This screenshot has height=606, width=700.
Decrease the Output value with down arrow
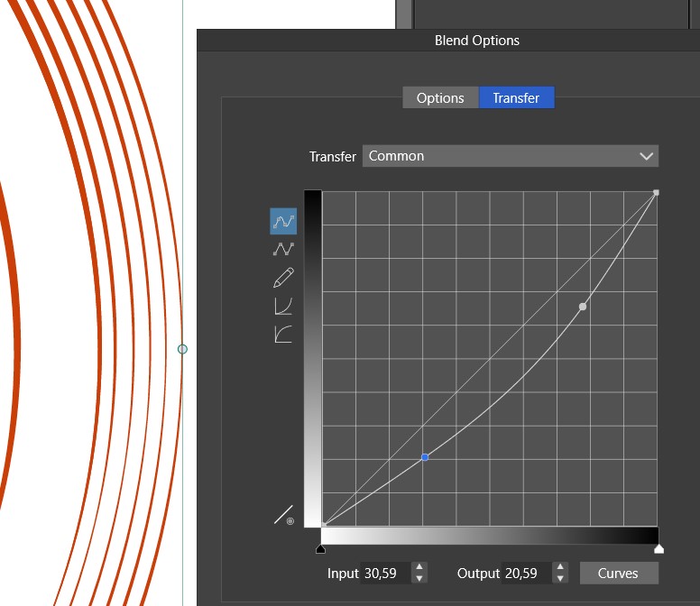(560, 578)
